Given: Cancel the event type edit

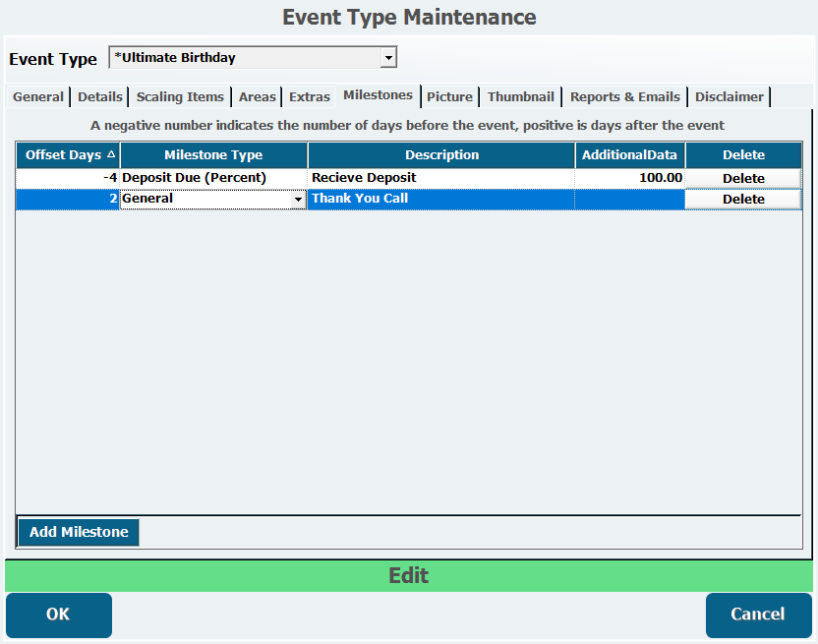Looking at the screenshot, I should tap(758, 615).
